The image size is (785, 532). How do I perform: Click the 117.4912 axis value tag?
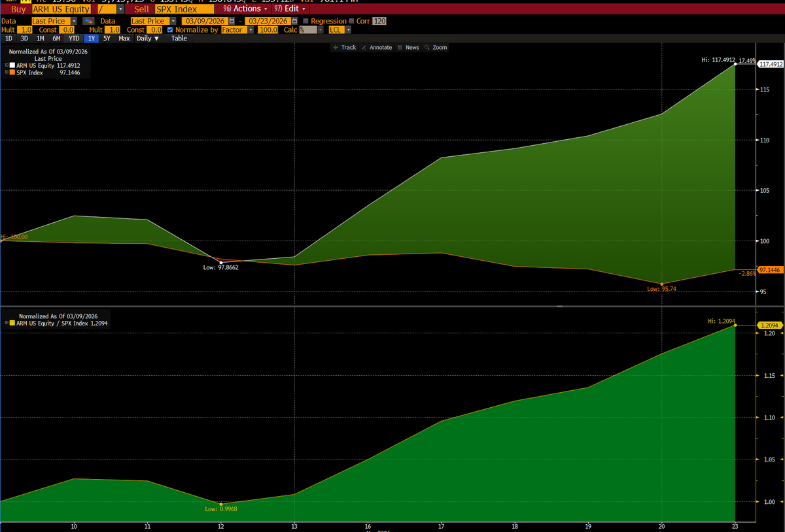tap(771, 64)
